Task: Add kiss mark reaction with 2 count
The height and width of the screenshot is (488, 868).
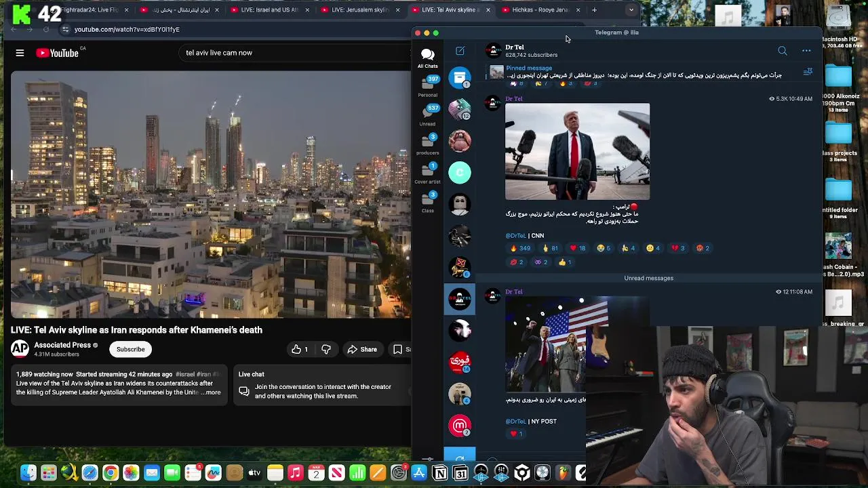Action: coord(517,262)
